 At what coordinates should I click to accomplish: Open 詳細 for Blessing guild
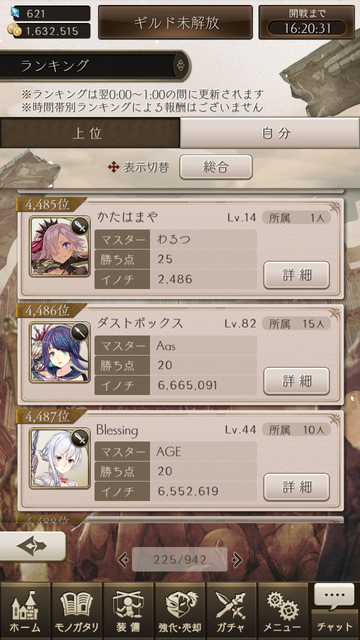coord(296,487)
